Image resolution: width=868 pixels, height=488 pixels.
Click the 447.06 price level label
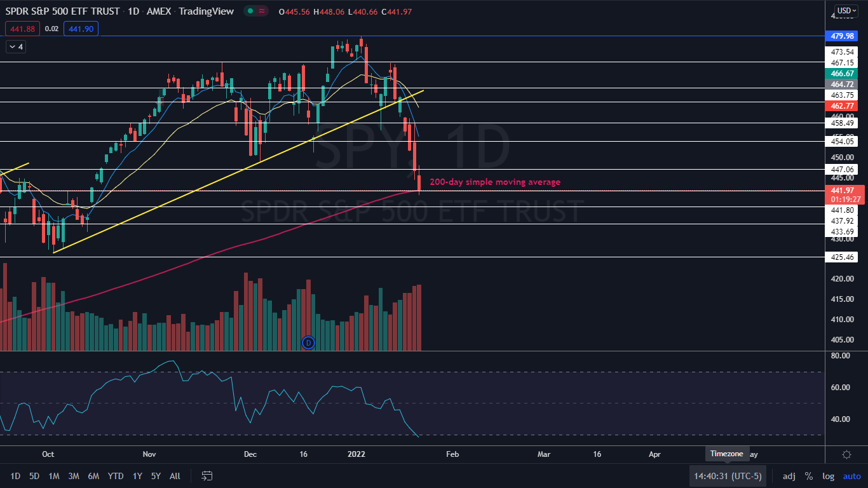click(843, 169)
